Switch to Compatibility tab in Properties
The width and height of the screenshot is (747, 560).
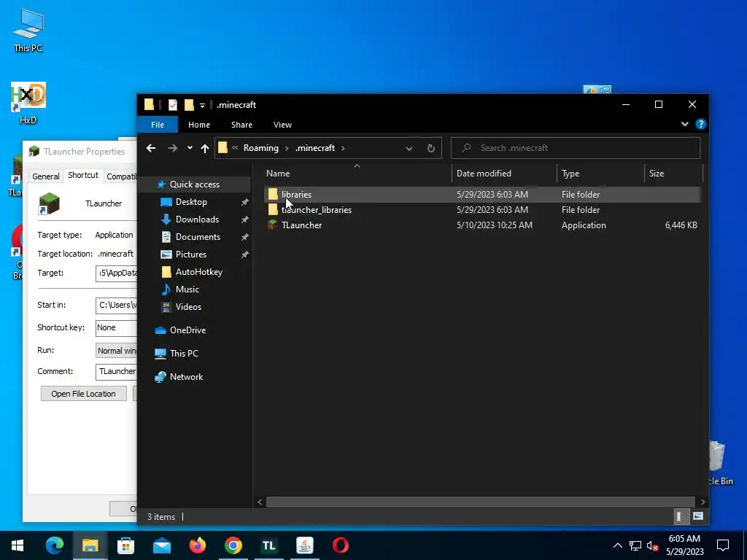[x=120, y=176]
